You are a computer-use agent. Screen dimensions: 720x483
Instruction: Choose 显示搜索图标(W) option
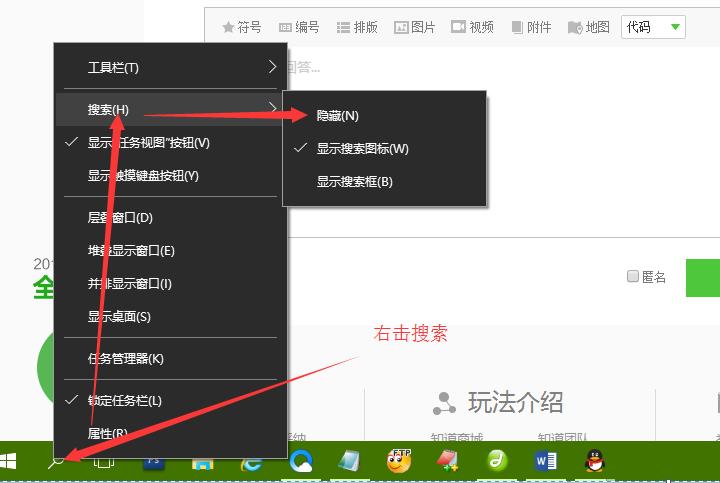384,148
